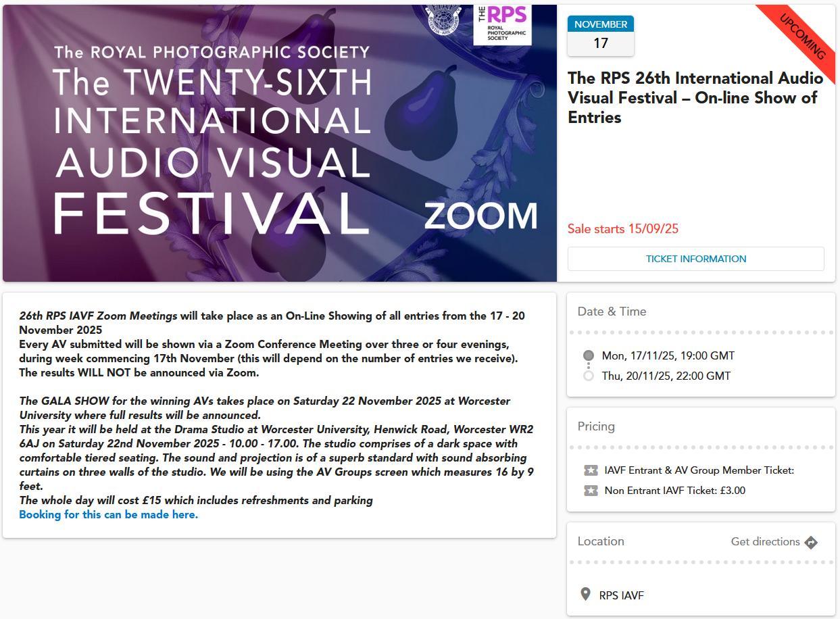Click the 'RPS IAVF' location name
The image size is (840, 619).
click(622, 595)
